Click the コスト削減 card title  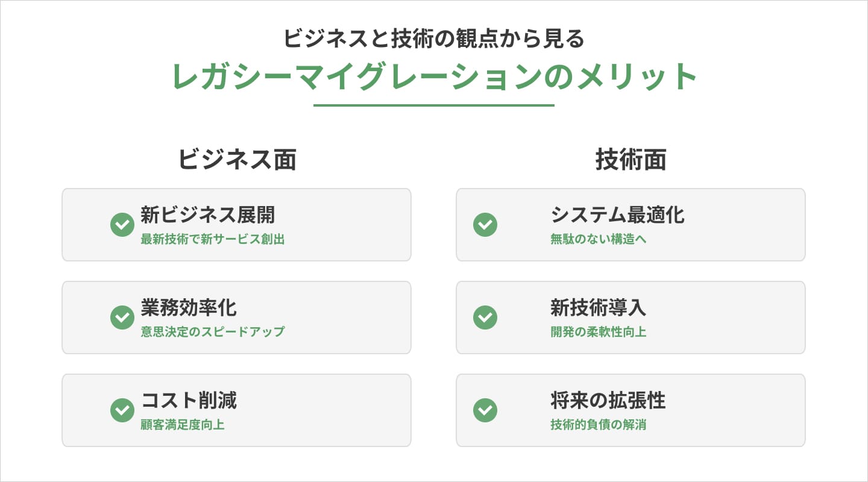[189, 400]
